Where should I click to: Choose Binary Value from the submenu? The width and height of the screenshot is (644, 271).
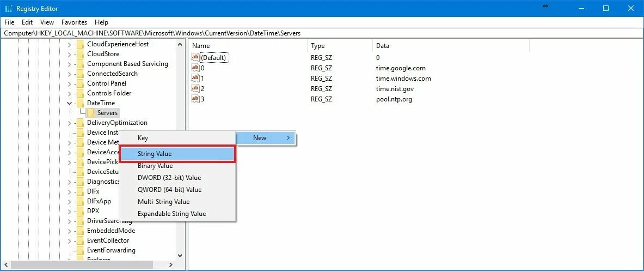(x=177, y=166)
